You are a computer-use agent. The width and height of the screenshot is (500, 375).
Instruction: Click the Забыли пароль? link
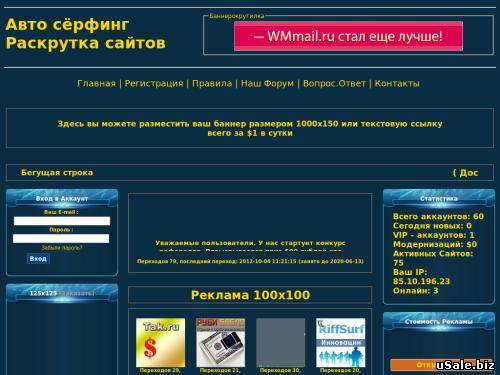coord(62,248)
